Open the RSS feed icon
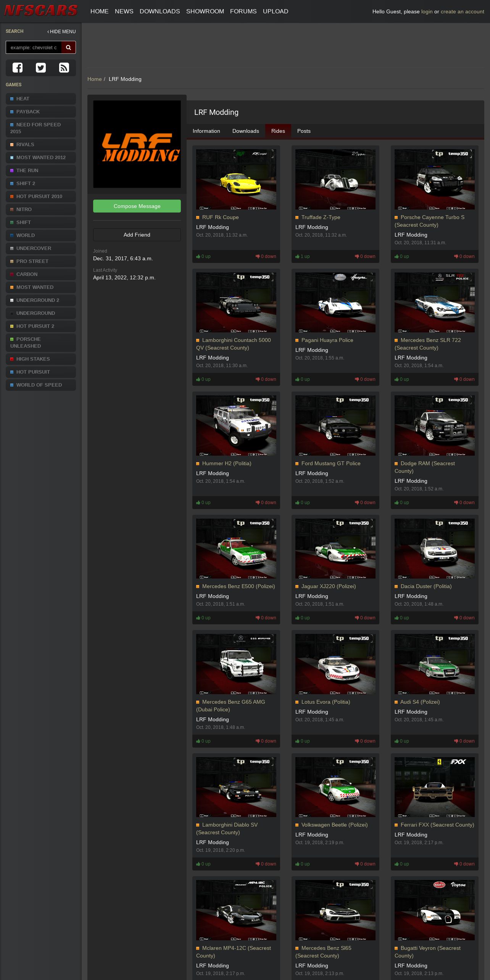This screenshot has height=980, width=490. coord(64,68)
